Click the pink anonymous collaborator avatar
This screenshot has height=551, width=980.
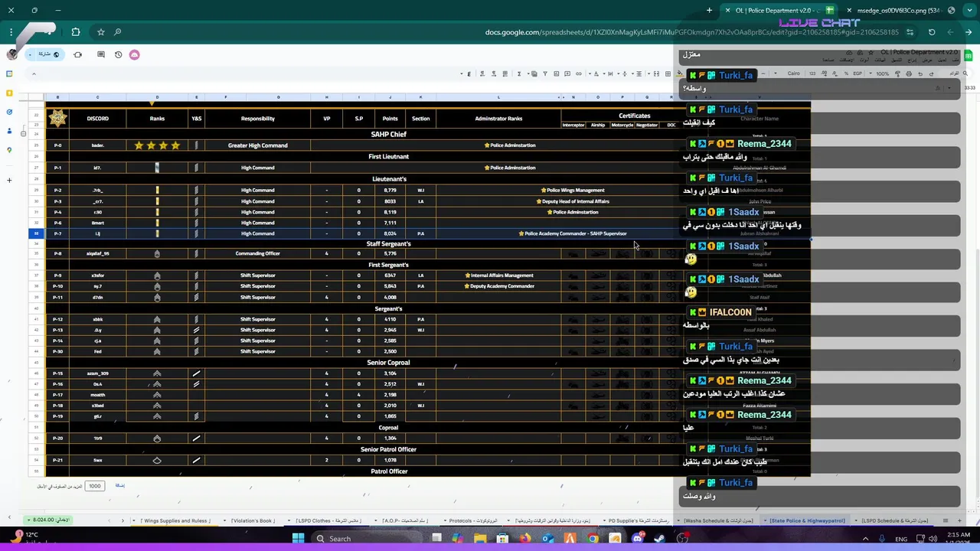(x=135, y=54)
